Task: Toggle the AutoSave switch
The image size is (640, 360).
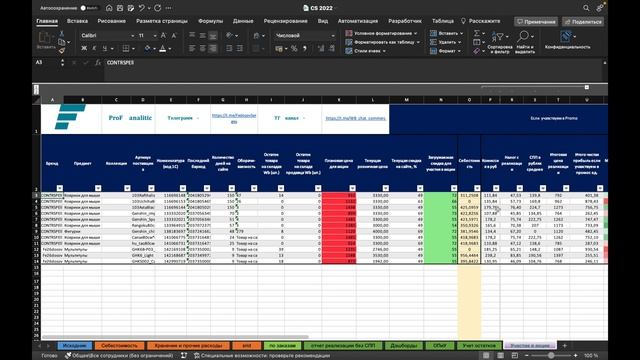Action: tap(89, 8)
